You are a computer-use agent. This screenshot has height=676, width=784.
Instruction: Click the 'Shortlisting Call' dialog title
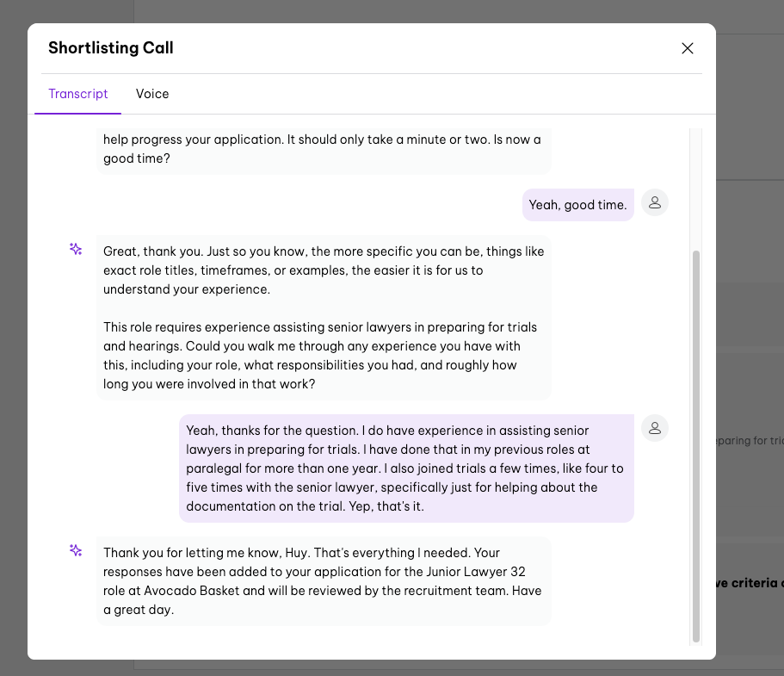click(111, 48)
